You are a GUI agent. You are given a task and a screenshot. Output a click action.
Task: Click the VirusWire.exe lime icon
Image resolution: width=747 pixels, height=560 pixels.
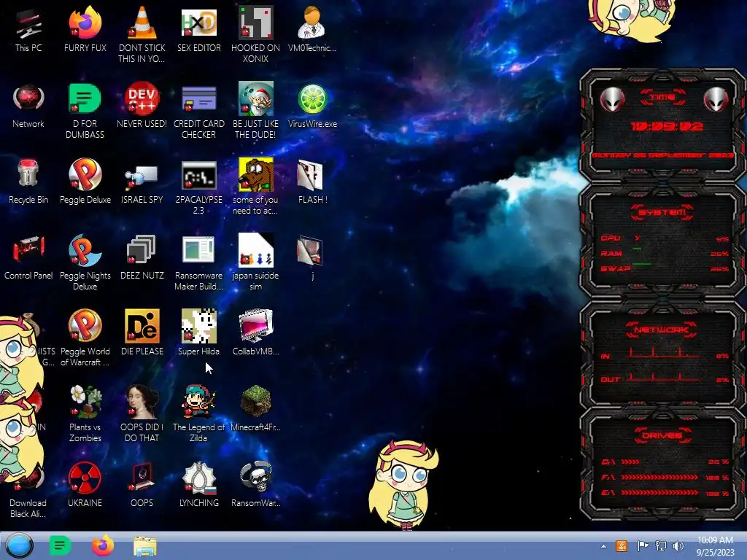(312, 99)
